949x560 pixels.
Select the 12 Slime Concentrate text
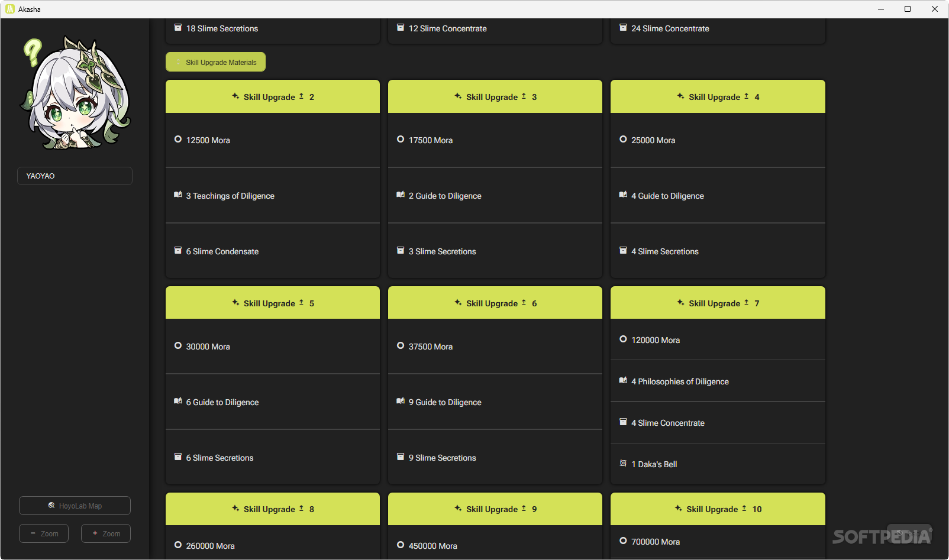[447, 28]
